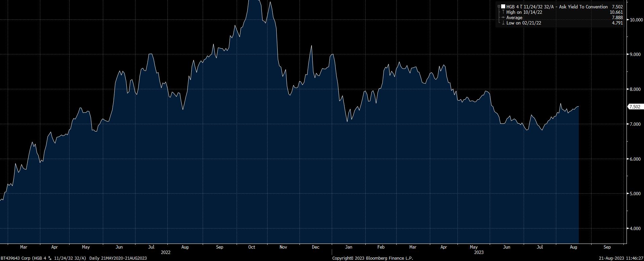Click the 'Average' legend row text
The image size is (644, 261).
tap(514, 17)
